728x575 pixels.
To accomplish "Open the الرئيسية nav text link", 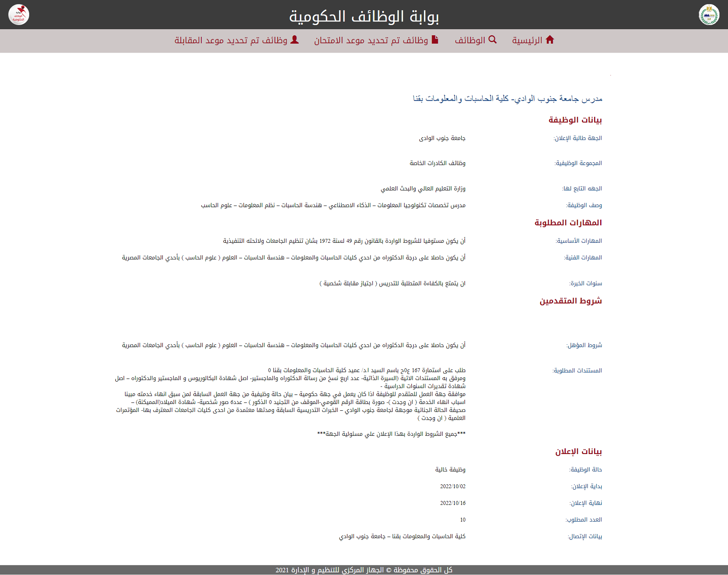I will click(x=527, y=40).
